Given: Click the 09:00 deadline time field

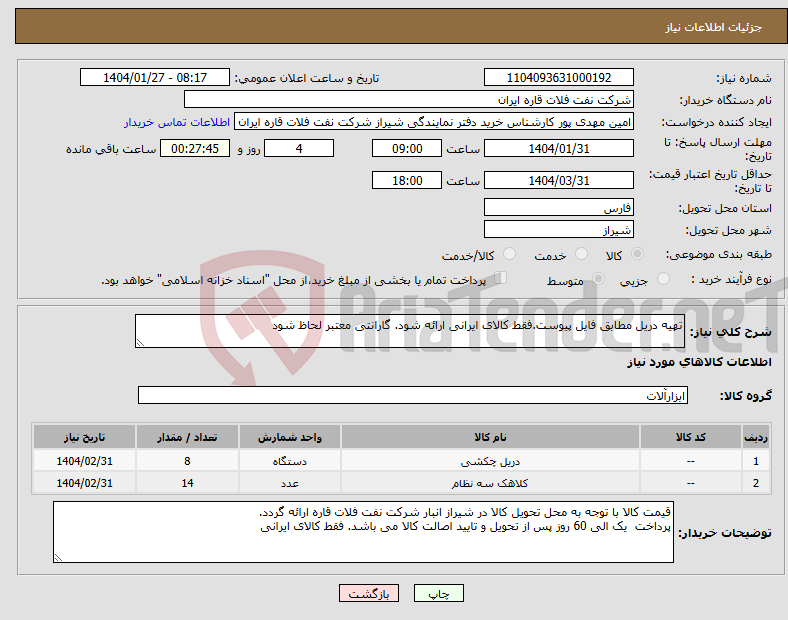Looking at the screenshot, I should click(x=407, y=149).
